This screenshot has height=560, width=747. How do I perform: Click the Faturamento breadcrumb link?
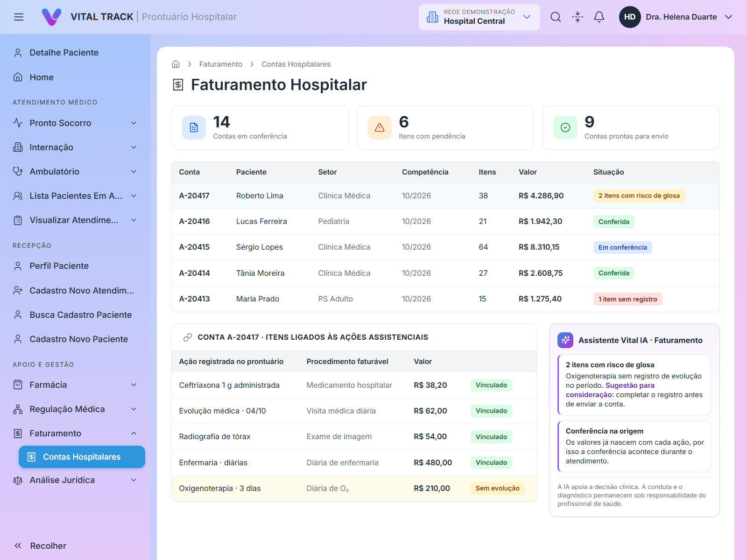point(221,64)
